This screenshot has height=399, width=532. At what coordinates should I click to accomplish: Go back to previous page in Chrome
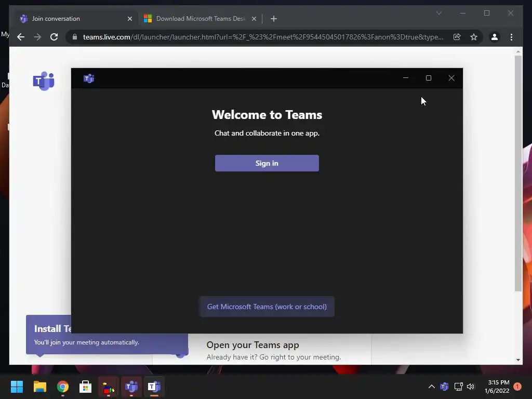21,37
